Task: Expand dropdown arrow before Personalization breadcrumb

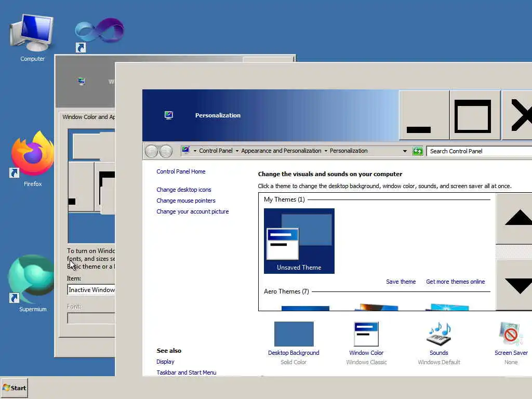Action: (x=326, y=151)
